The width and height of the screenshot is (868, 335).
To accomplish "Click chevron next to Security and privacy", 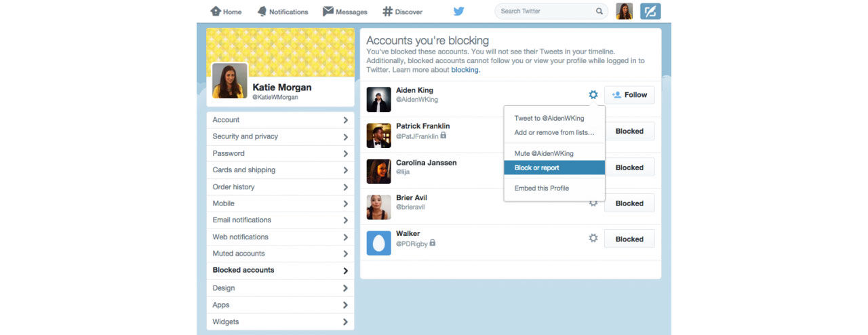I will click(x=345, y=137).
